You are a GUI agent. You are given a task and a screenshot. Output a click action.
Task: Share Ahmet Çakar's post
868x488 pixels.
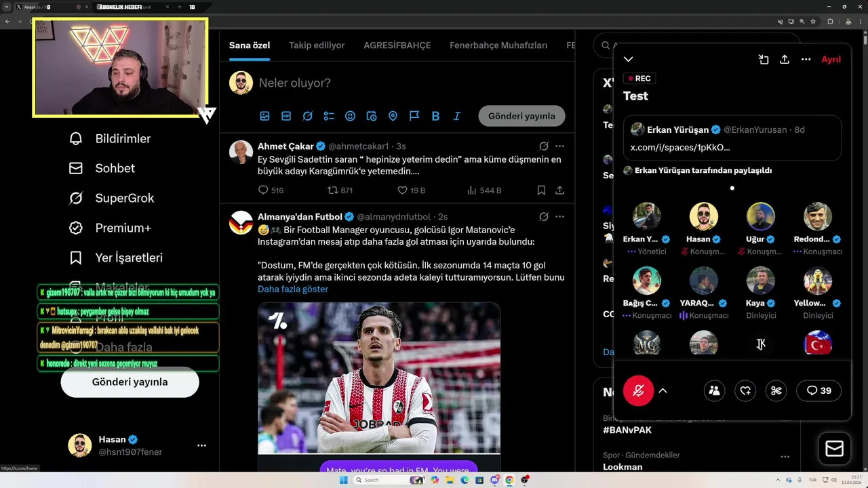(x=559, y=190)
